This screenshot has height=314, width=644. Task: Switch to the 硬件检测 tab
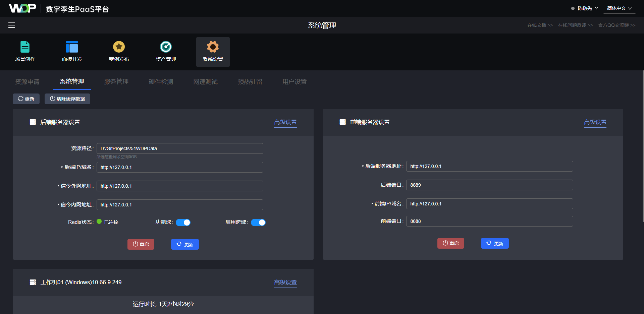pos(161,82)
